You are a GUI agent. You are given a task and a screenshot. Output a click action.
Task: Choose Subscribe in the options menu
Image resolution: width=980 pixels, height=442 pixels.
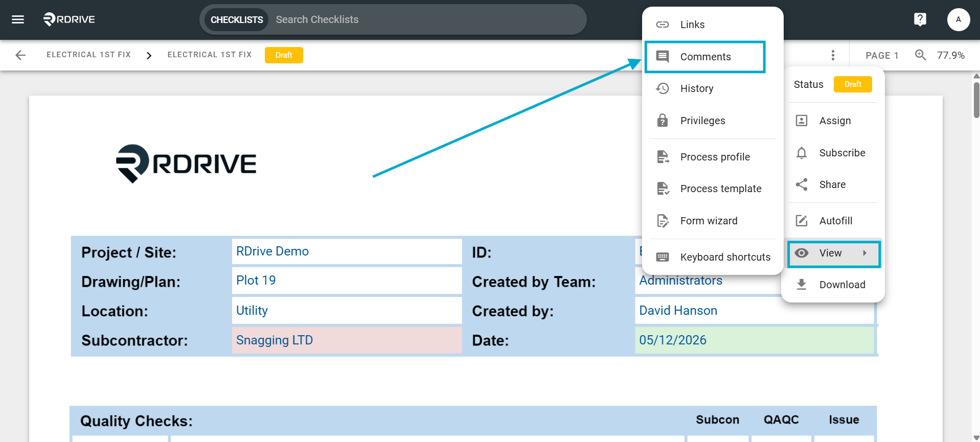coord(833,153)
